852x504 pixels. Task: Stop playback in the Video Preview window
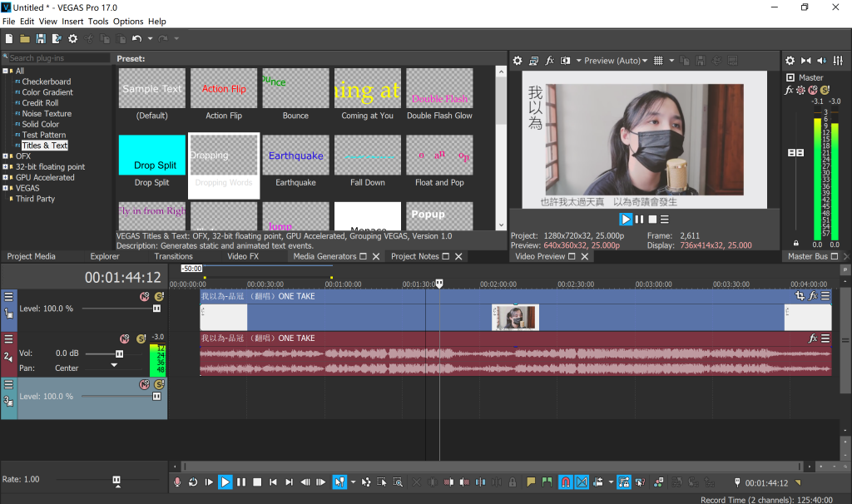(652, 220)
